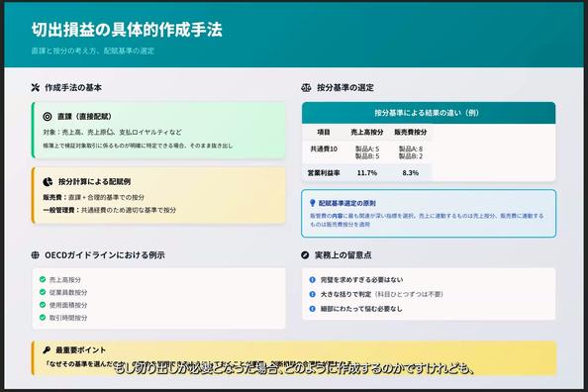Click the OECDガイドラインにおける例示 heading
588x392 pixels.
(105, 255)
